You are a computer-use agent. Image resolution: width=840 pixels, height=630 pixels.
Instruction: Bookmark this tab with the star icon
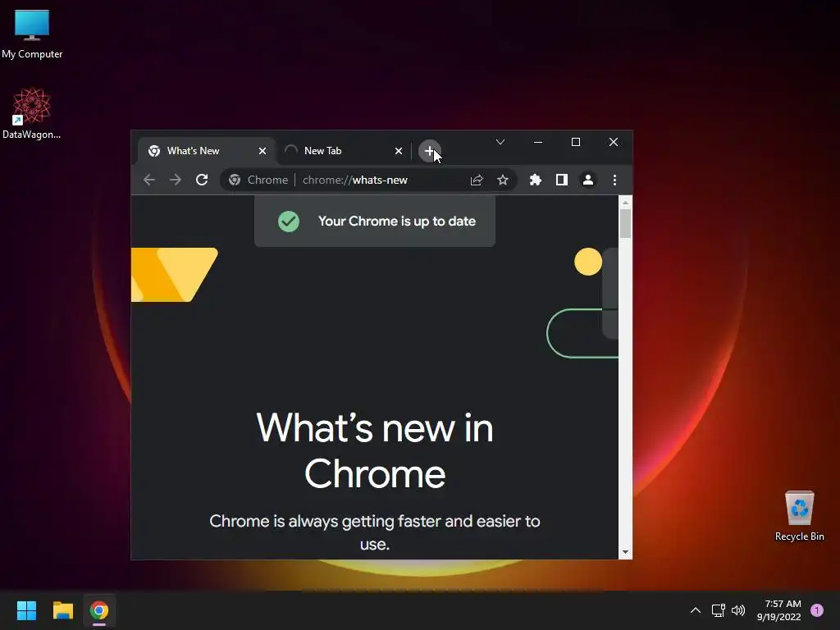click(x=503, y=180)
